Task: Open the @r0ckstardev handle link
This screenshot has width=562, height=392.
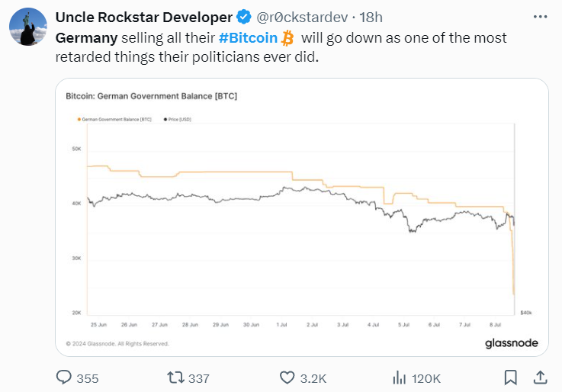Action: point(302,17)
